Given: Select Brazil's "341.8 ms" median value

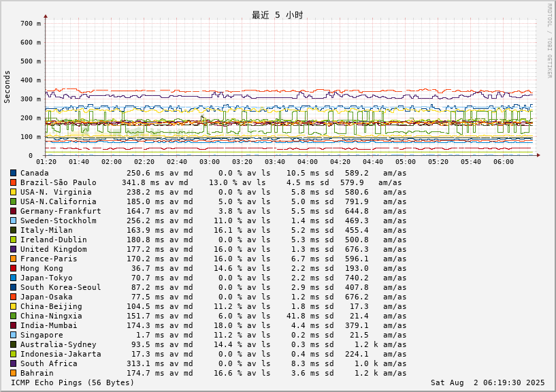Looking at the screenshot, I should [x=141, y=182].
